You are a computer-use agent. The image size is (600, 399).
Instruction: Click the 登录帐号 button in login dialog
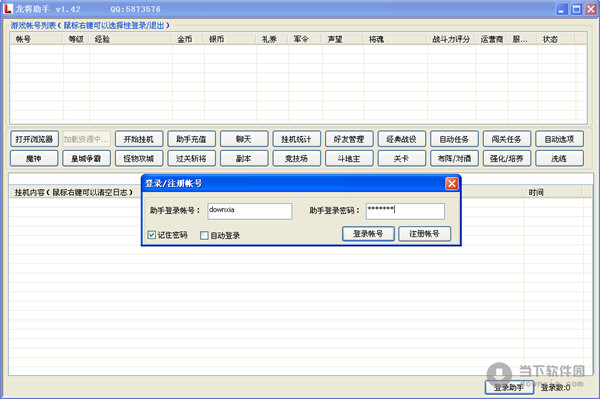click(368, 234)
